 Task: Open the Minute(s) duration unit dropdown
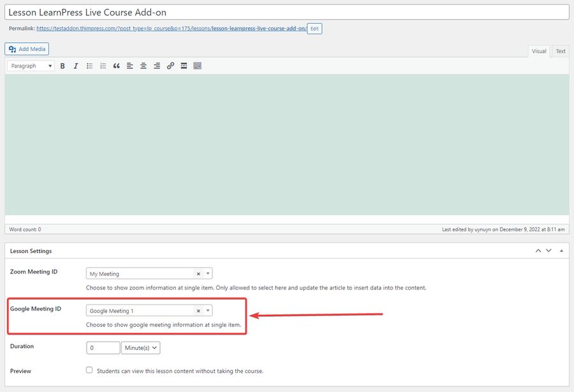(x=140, y=348)
